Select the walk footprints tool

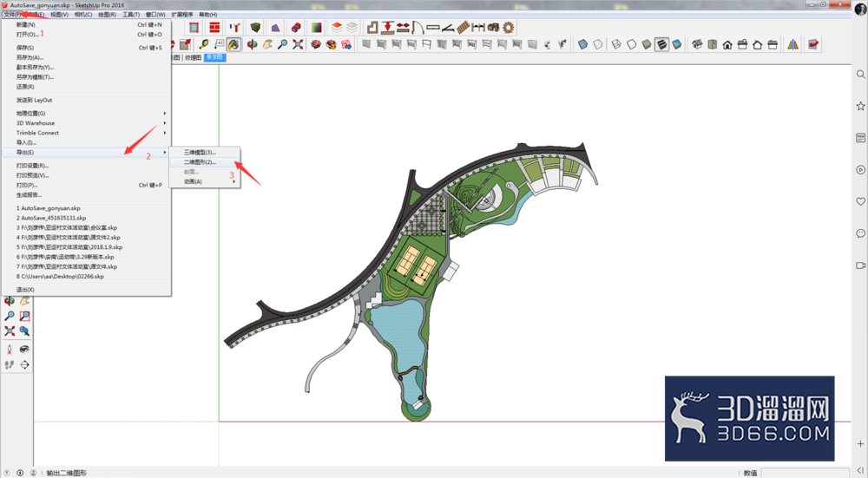(10, 364)
